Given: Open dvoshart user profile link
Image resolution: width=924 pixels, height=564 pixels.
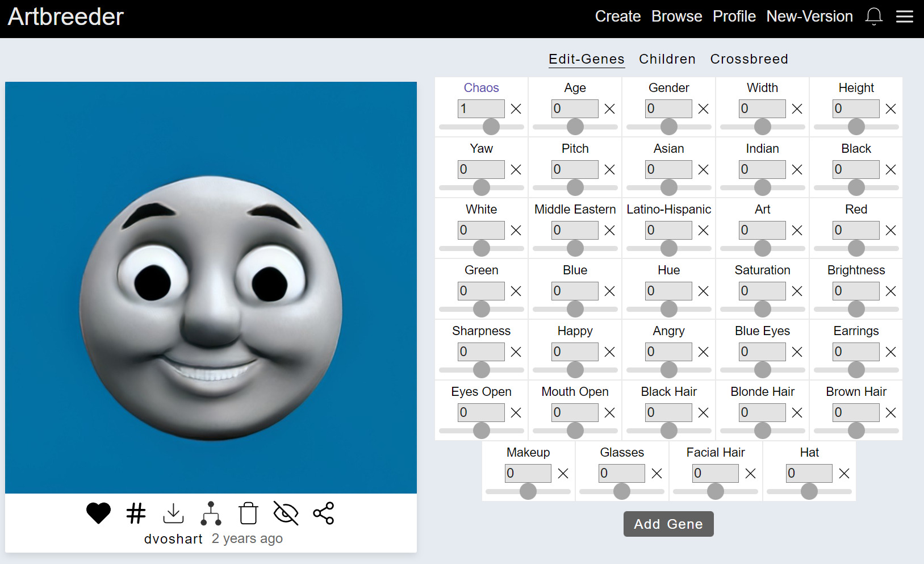Looking at the screenshot, I should point(173,538).
